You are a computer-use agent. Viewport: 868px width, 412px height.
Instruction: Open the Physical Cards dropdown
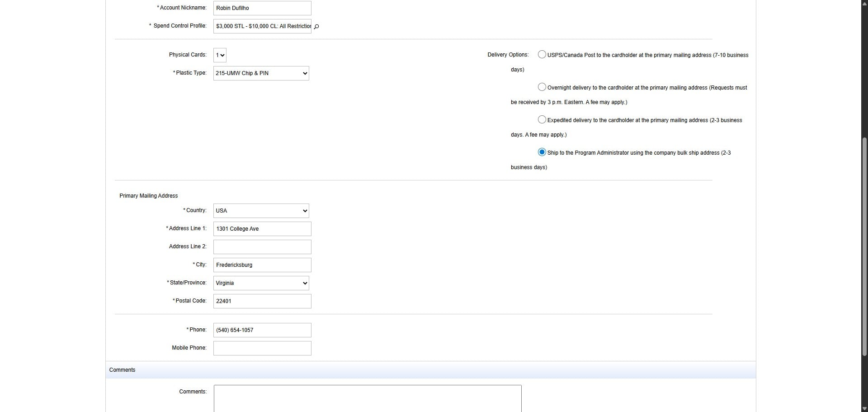(x=220, y=55)
